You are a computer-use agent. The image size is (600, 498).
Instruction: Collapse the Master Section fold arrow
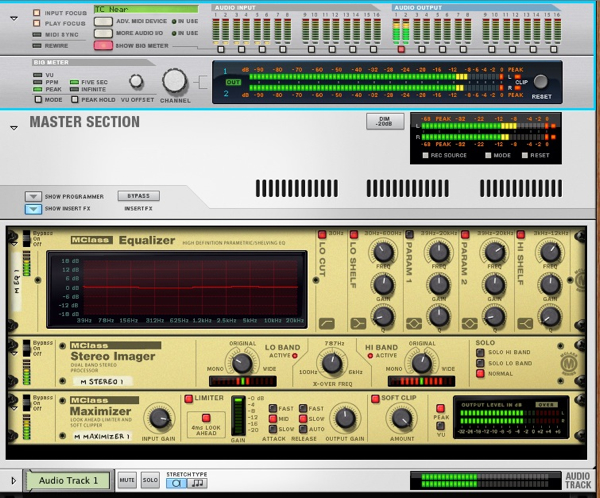(x=14, y=128)
